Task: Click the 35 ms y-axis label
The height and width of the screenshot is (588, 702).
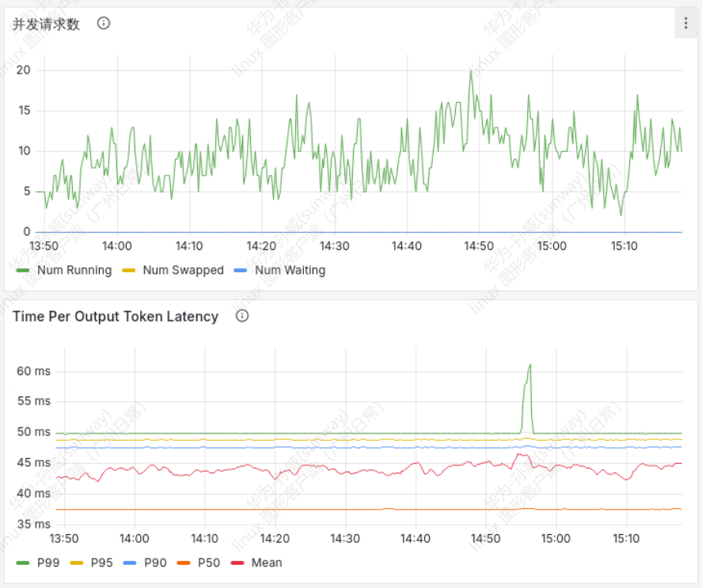Action: 33,524
